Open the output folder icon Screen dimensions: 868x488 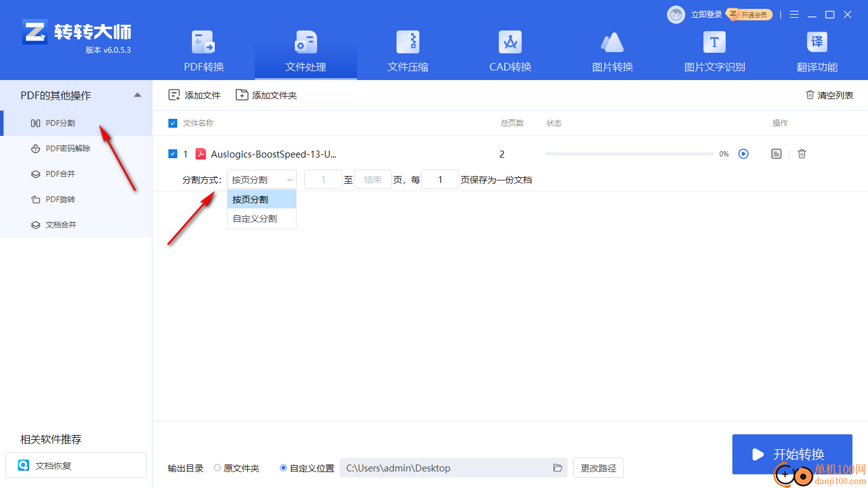558,468
